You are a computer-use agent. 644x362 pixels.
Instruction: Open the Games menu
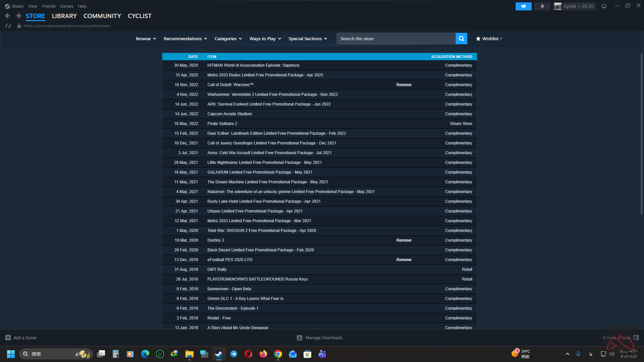(66, 6)
